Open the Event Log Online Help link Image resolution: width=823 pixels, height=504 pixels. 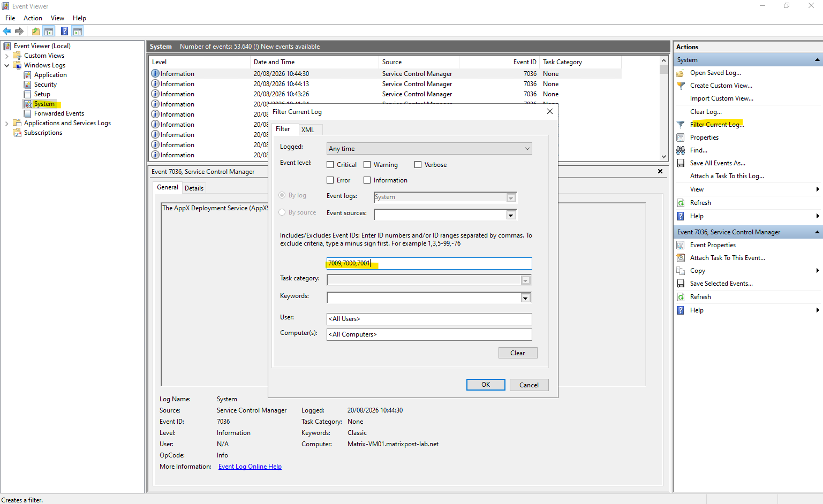point(250,467)
